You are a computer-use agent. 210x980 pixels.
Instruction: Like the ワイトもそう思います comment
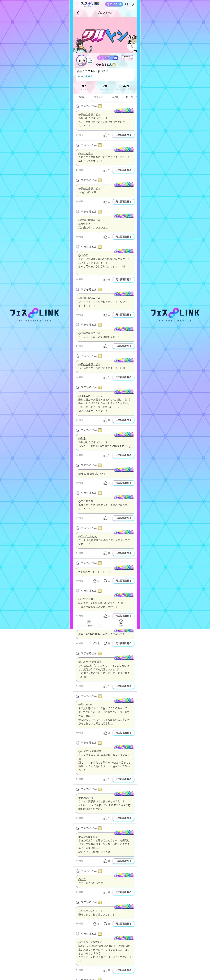[x=105, y=892]
